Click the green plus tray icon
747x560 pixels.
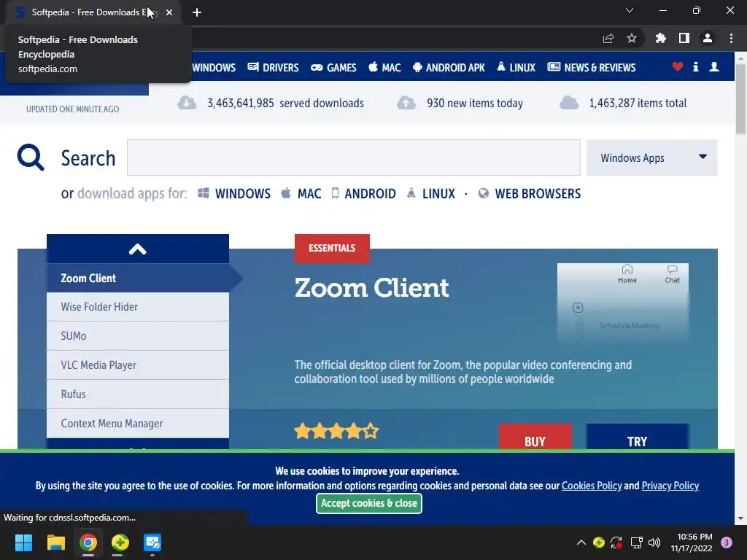click(x=599, y=542)
